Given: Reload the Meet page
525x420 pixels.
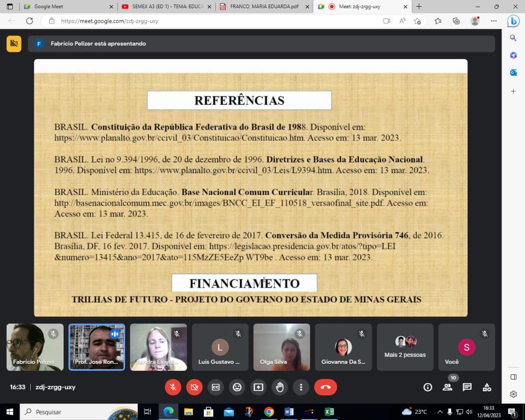Looking at the screenshot, I should (29, 21).
